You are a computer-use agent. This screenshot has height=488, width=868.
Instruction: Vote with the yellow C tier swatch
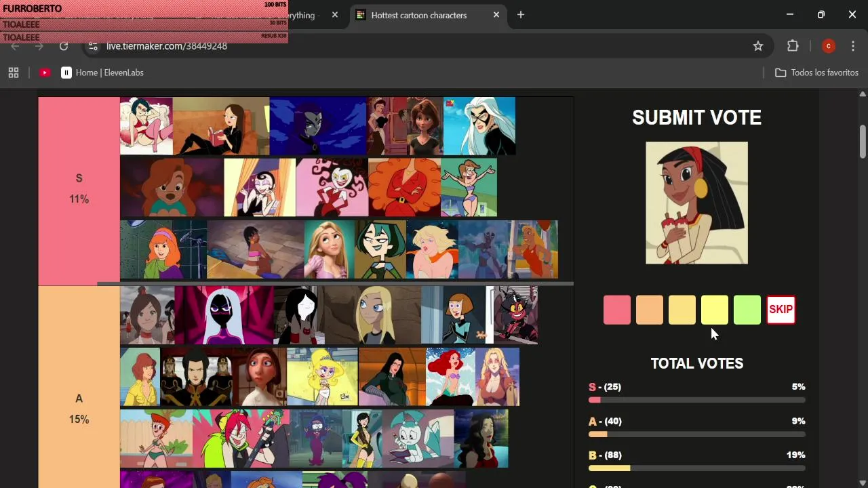[715, 310]
